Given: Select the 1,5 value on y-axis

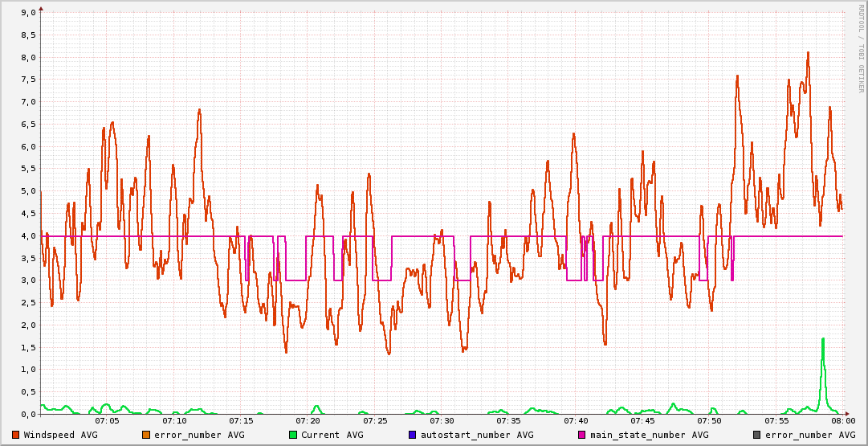Looking at the screenshot, I should tap(27, 347).
